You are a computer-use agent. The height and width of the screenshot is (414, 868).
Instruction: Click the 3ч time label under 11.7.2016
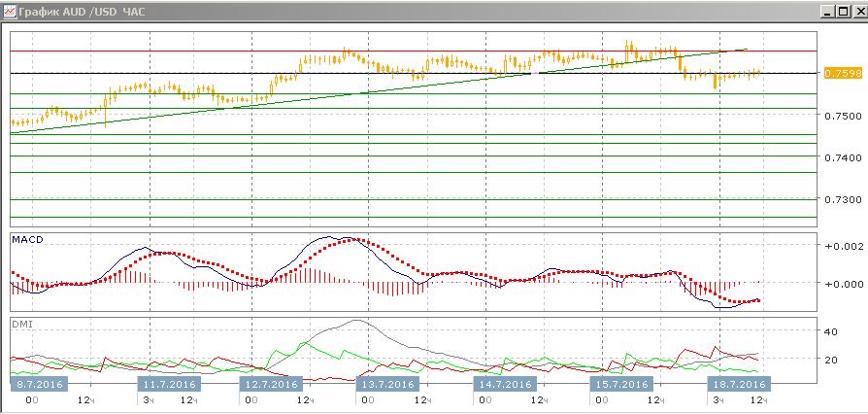(149, 399)
